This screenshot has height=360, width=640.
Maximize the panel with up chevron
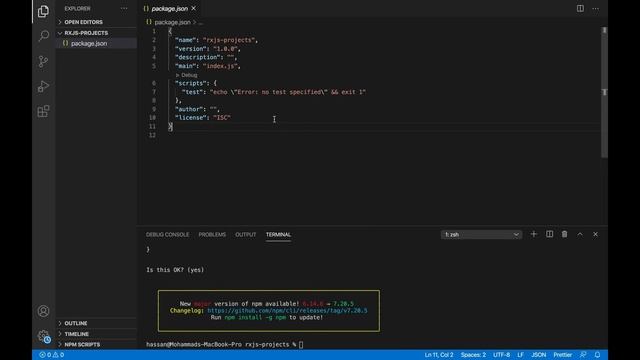(580, 234)
